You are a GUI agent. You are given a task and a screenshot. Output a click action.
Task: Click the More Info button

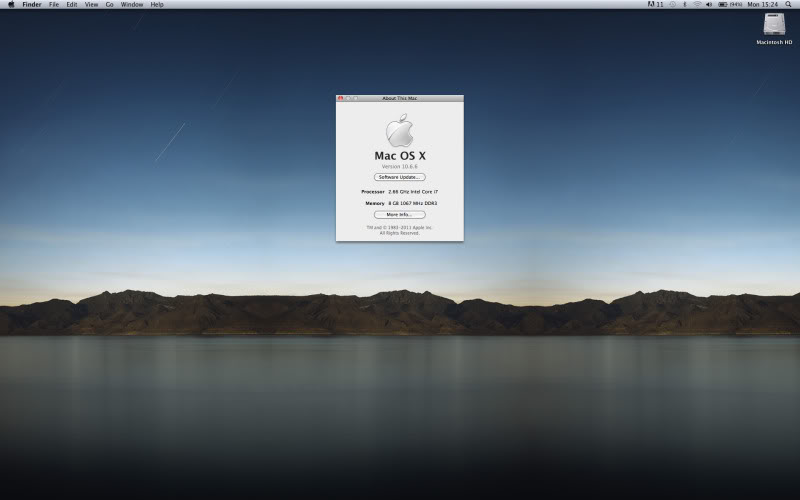[x=399, y=214]
